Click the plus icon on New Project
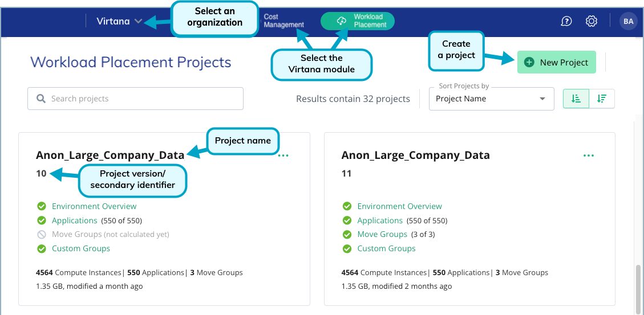 click(x=529, y=62)
